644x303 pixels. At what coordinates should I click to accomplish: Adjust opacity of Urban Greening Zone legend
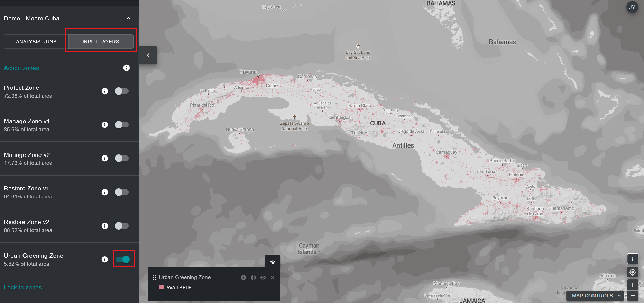click(253, 278)
